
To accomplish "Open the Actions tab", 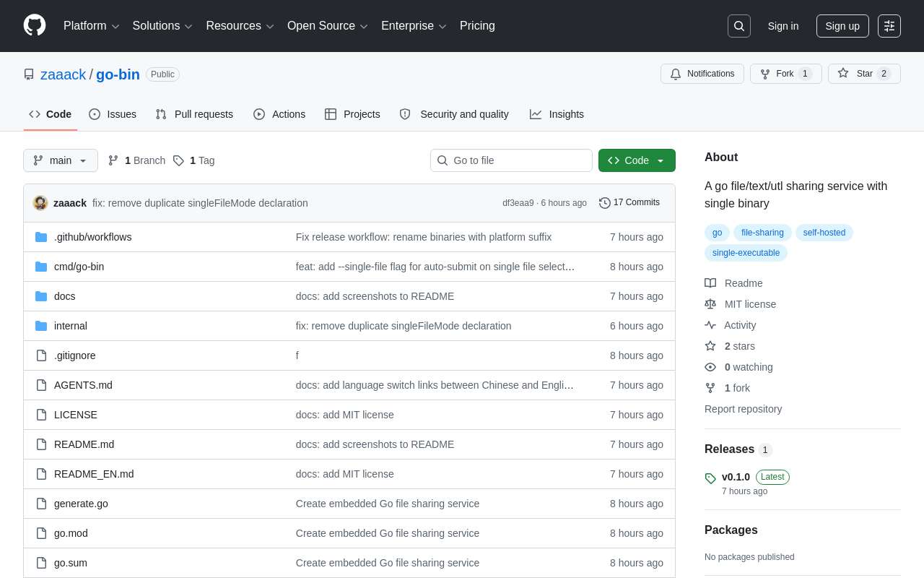I will tap(279, 114).
